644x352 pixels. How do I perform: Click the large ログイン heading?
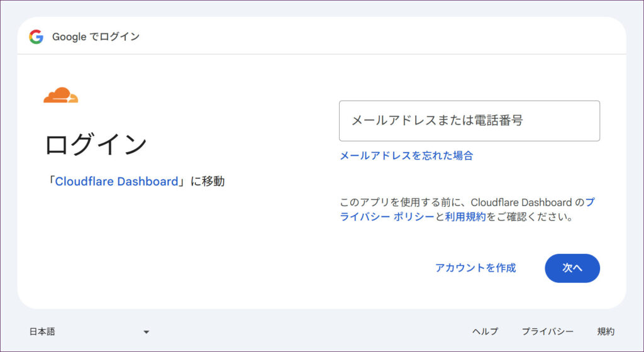point(96,145)
